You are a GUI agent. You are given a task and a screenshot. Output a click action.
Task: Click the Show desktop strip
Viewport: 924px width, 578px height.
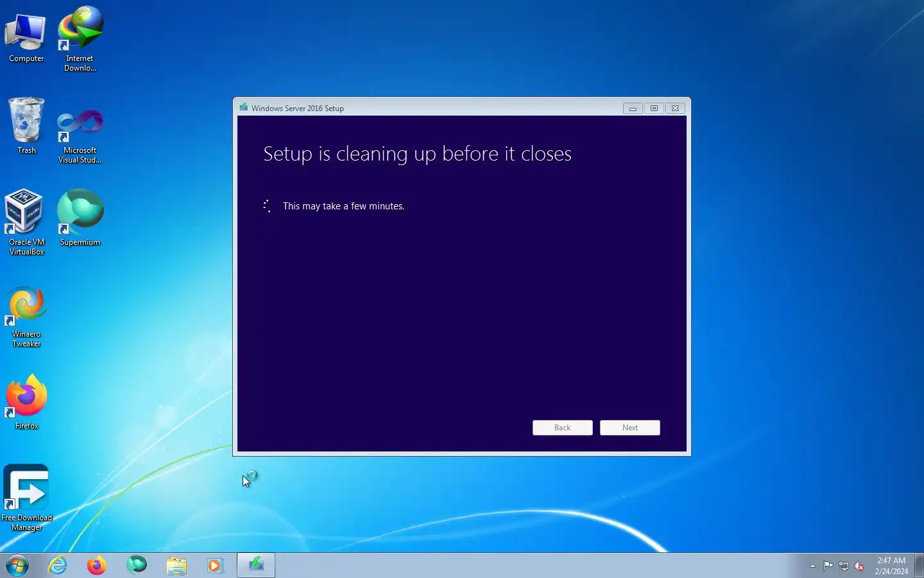[x=919, y=565]
